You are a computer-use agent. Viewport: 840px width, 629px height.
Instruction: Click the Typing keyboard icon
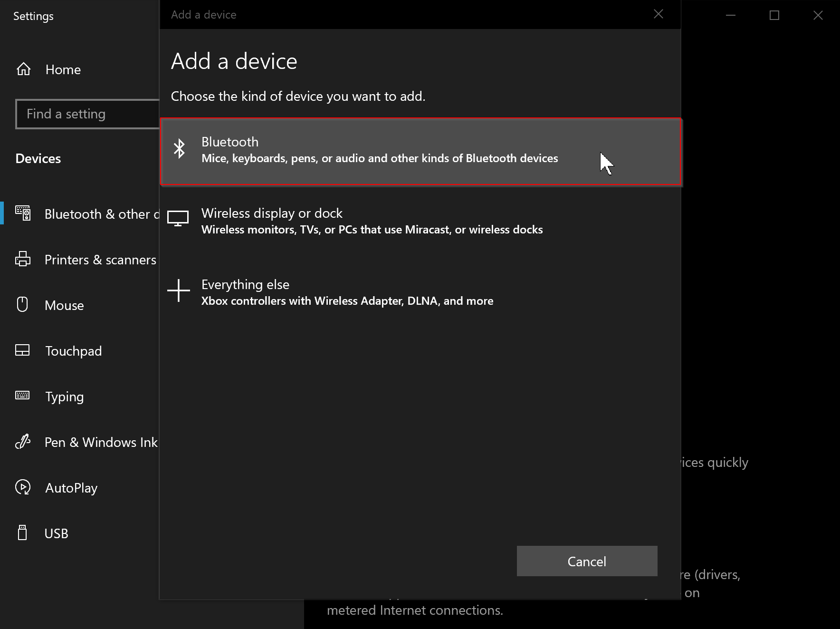coord(22,396)
